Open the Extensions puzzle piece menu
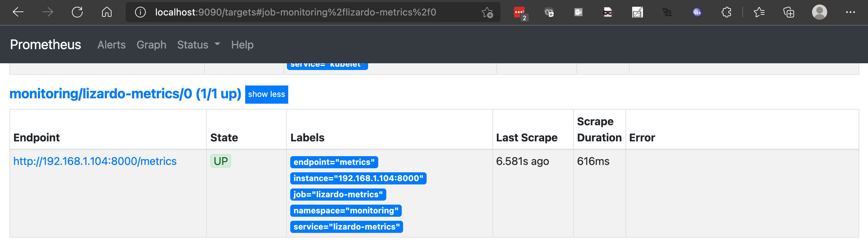868x243 pixels. [726, 12]
